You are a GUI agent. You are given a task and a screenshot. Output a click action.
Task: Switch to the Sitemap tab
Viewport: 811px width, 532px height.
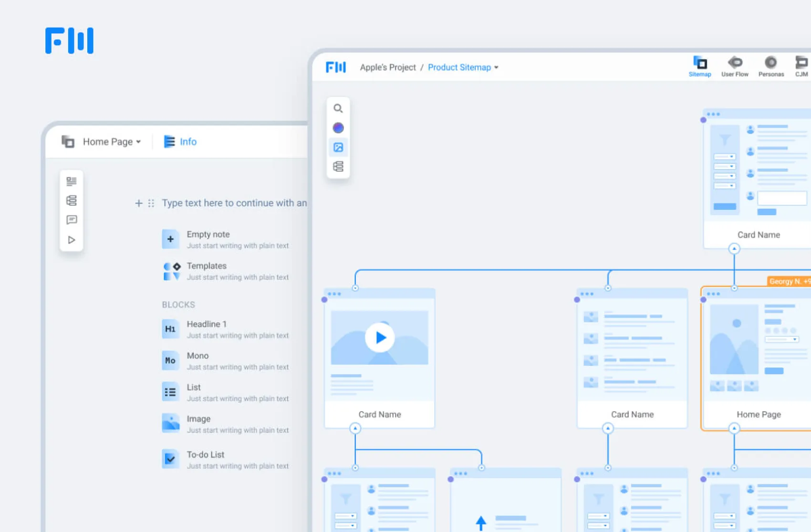click(x=700, y=66)
